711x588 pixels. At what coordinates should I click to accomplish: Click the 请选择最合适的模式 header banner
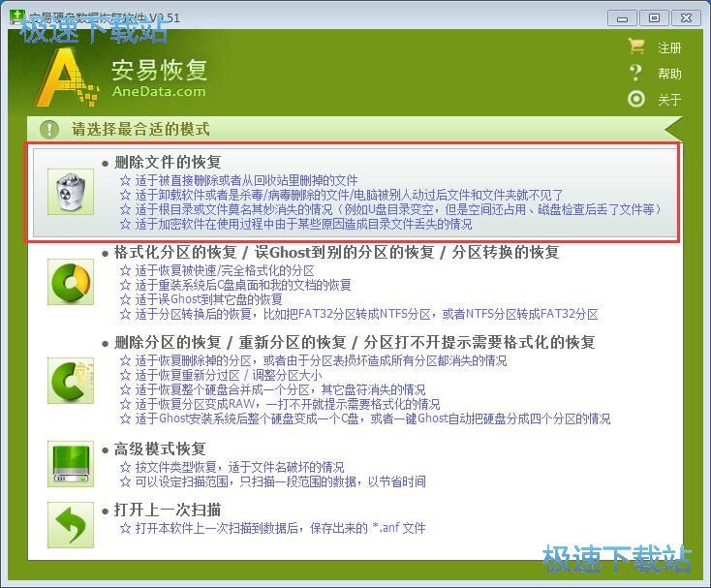355,129
